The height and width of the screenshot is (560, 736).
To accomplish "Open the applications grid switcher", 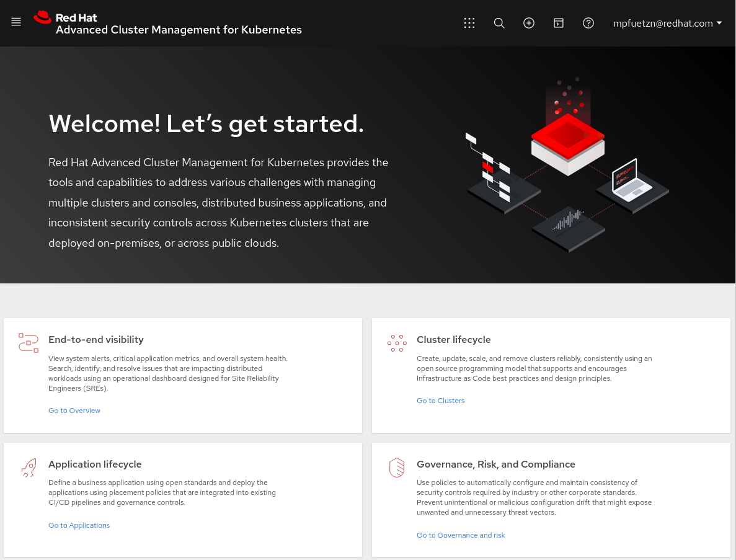I will point(469,23).
